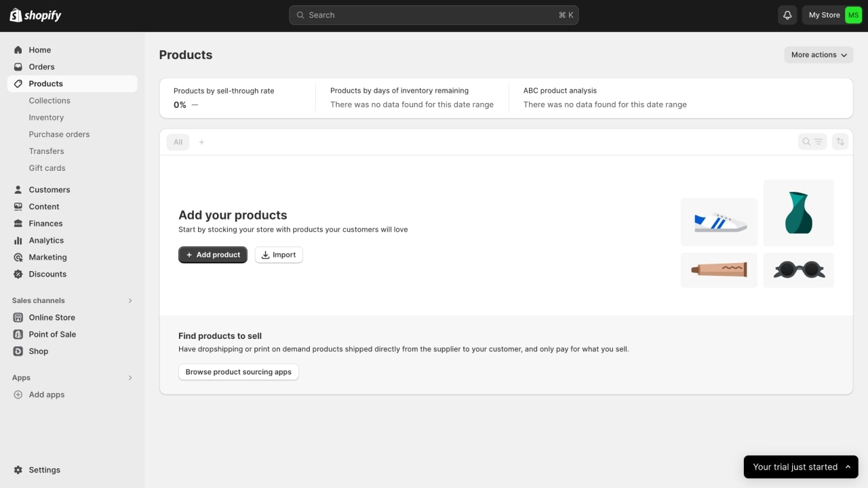Open search and filter in products table
868x488 pixels.
tap(812, 142)
